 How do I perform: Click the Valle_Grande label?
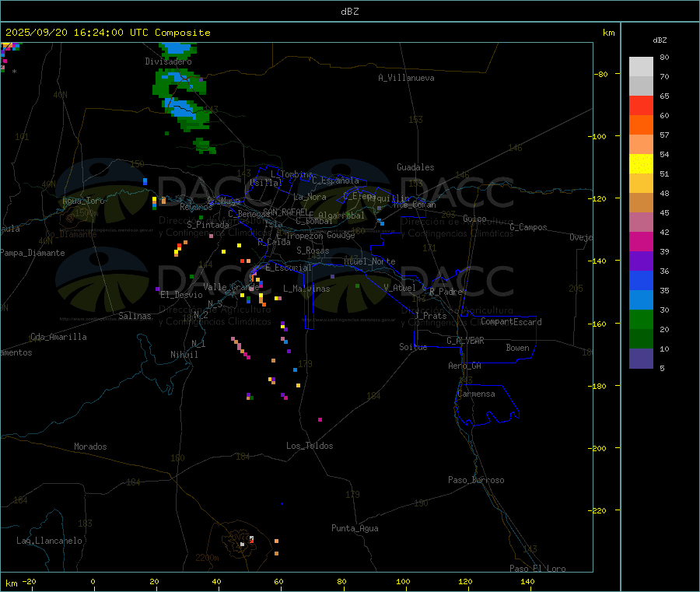tap(231, 287)
